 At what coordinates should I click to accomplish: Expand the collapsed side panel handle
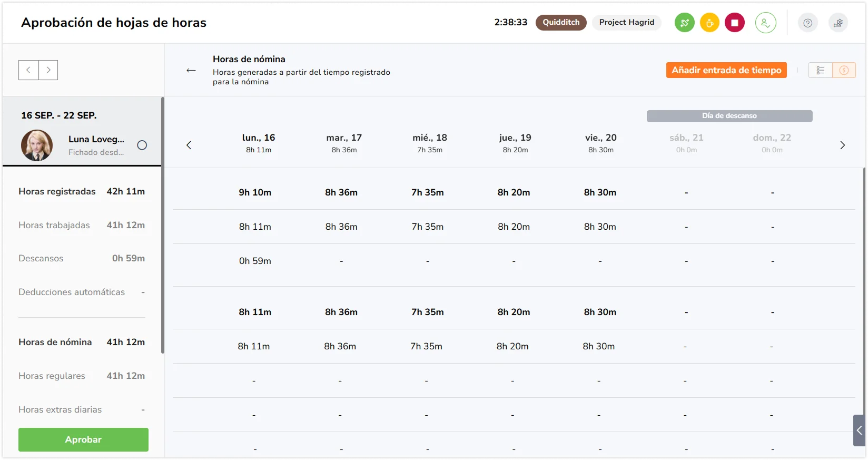[x=859, y=430]
